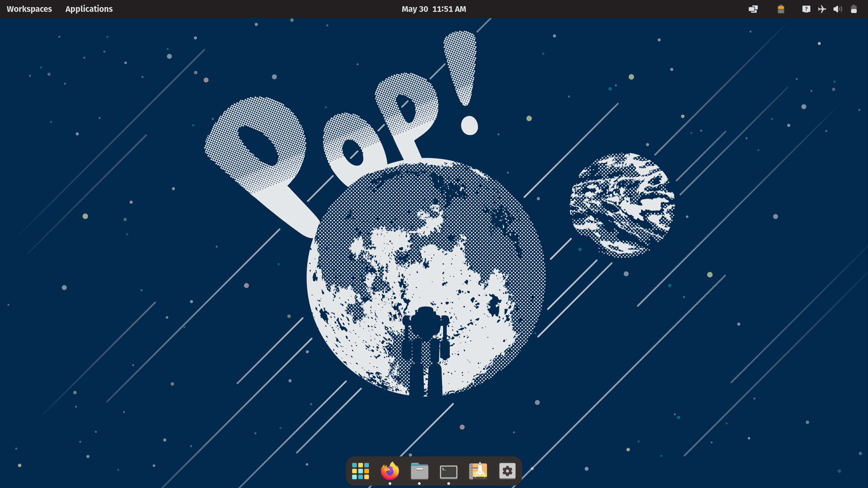The height and width of the screenshot is (488, 868).
Task: Click the question-mark display tray icon
Action: 806,9
